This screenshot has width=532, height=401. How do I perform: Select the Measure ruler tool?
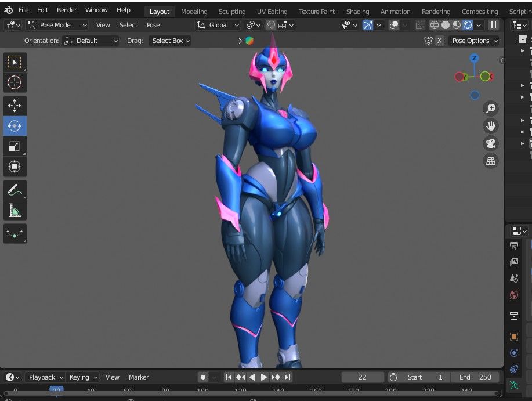15,210
